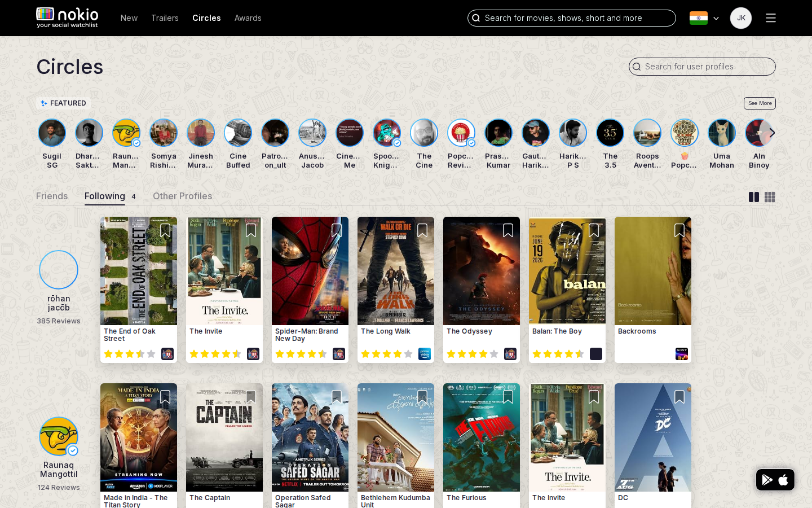Bookmark Backrooms
Screen dimensions: 812x508
[x=679, y=230]
